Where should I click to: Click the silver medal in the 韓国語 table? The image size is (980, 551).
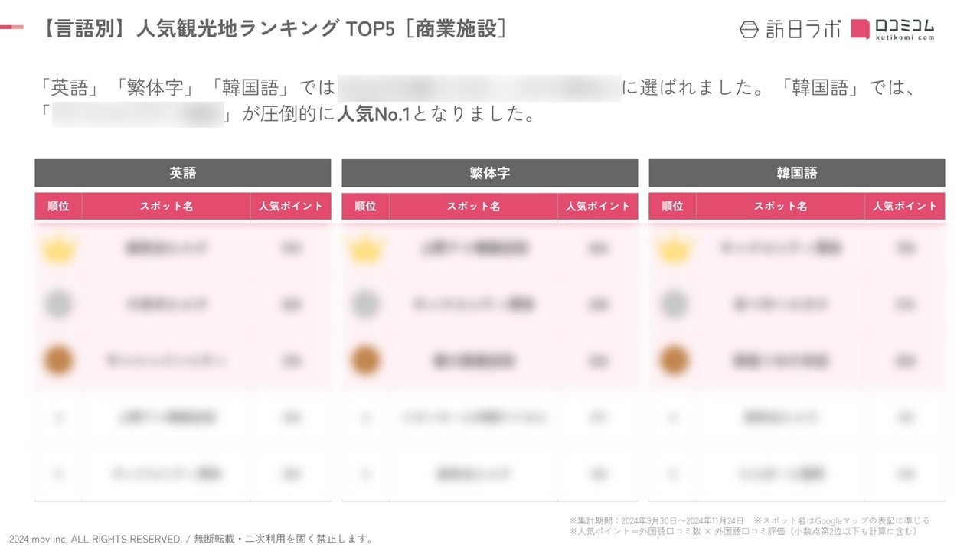click(x=673, y=305)
